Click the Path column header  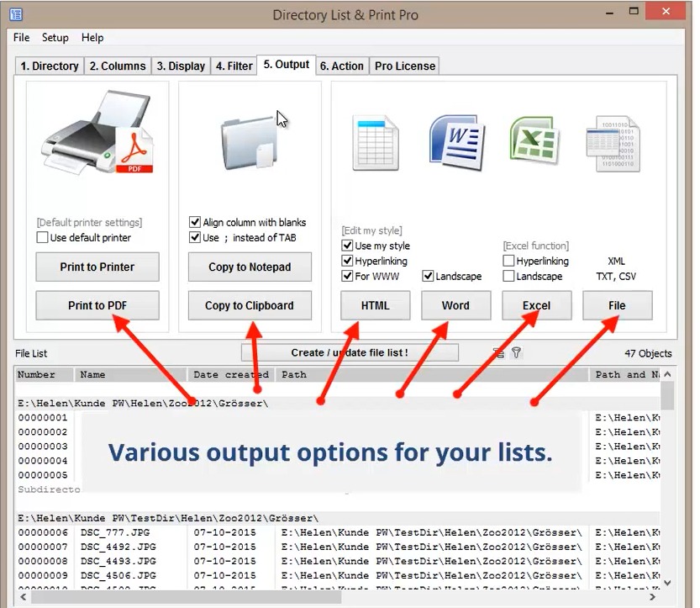click(433, 374)
